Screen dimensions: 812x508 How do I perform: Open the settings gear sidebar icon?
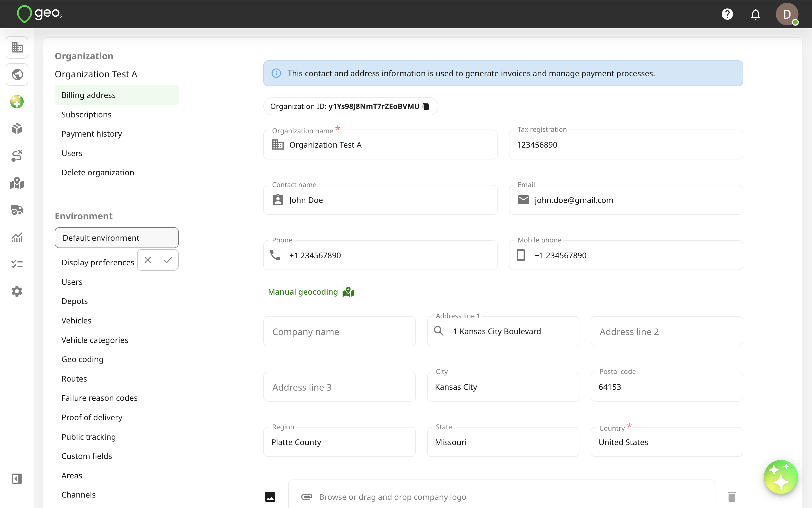point(17,291)
